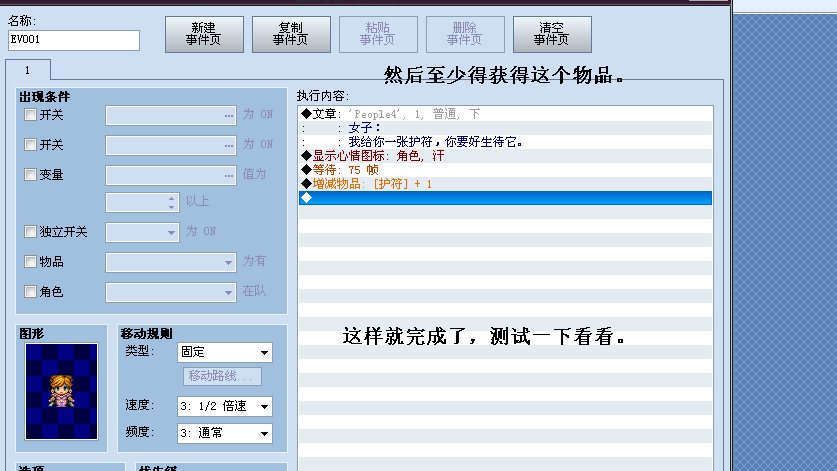Select the 文章 'People4' command line

point(505,114)
